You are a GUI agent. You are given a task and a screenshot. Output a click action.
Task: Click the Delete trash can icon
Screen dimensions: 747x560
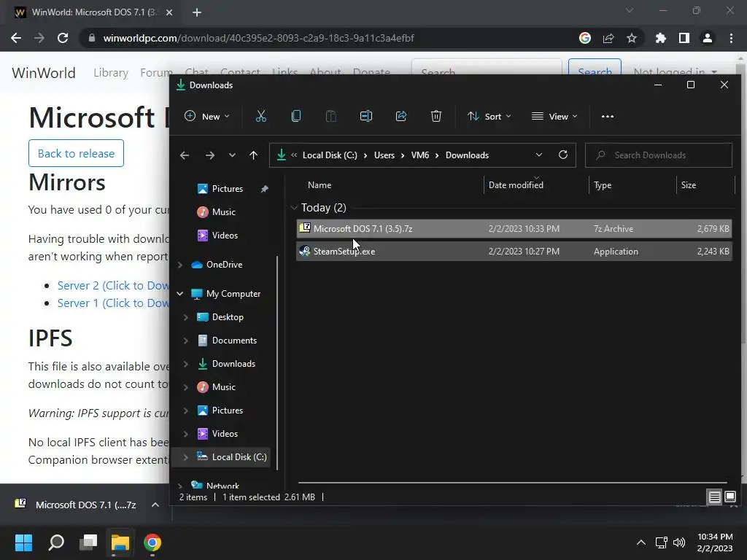[x=436, y=116]
